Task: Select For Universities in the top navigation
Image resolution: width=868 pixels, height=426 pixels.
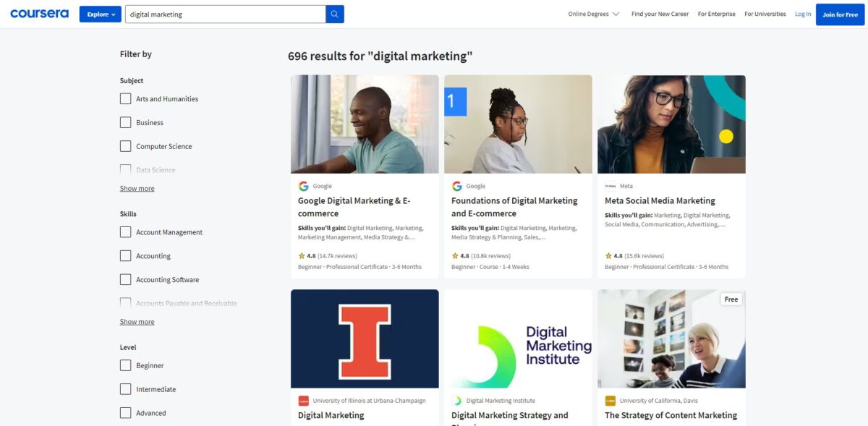Action: 765,13
